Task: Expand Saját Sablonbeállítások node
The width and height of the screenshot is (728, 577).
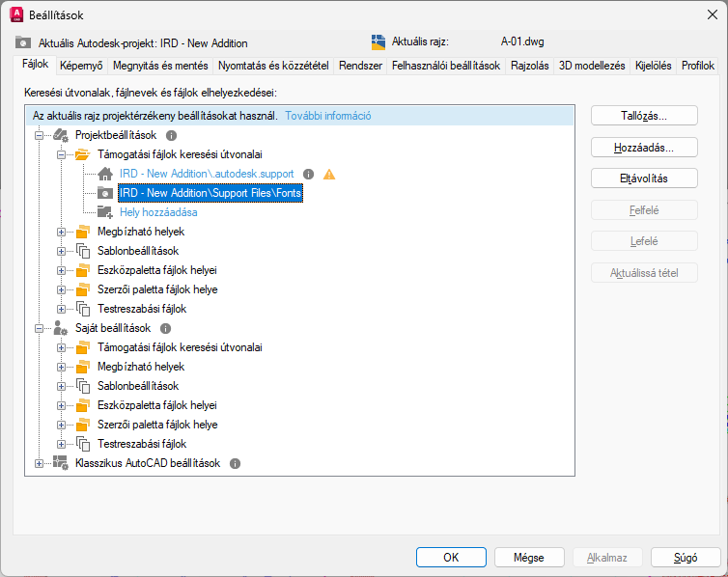Action: tap(61, 386)
